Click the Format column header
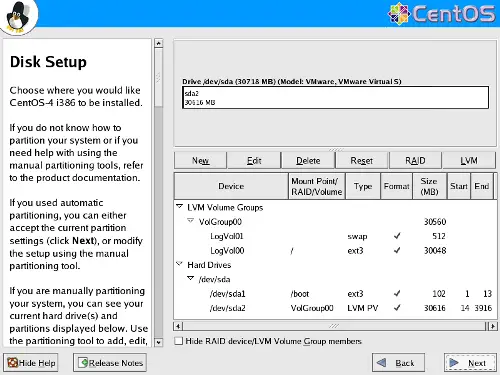Image resolution: width=500 pixels, height=375 pixels. 396,186
